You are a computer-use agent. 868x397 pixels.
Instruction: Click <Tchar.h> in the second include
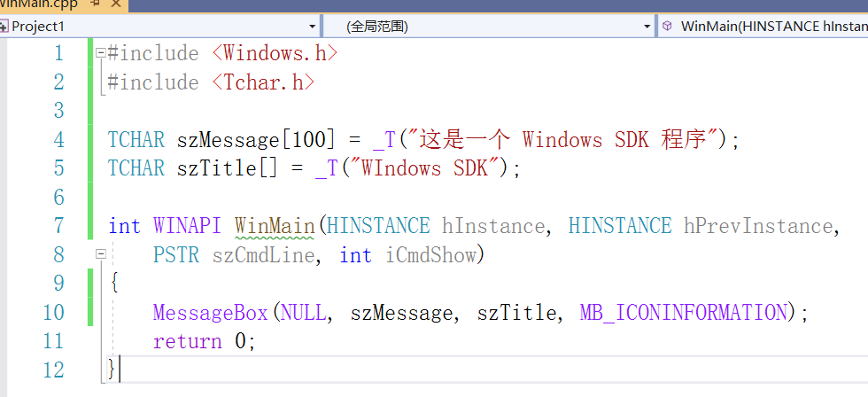click(264, 82)
